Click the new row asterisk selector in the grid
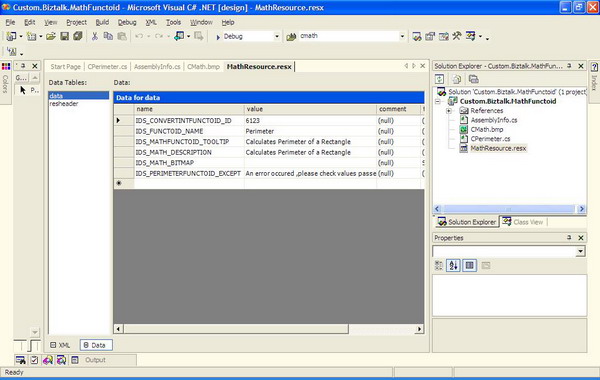 [124, 184]
